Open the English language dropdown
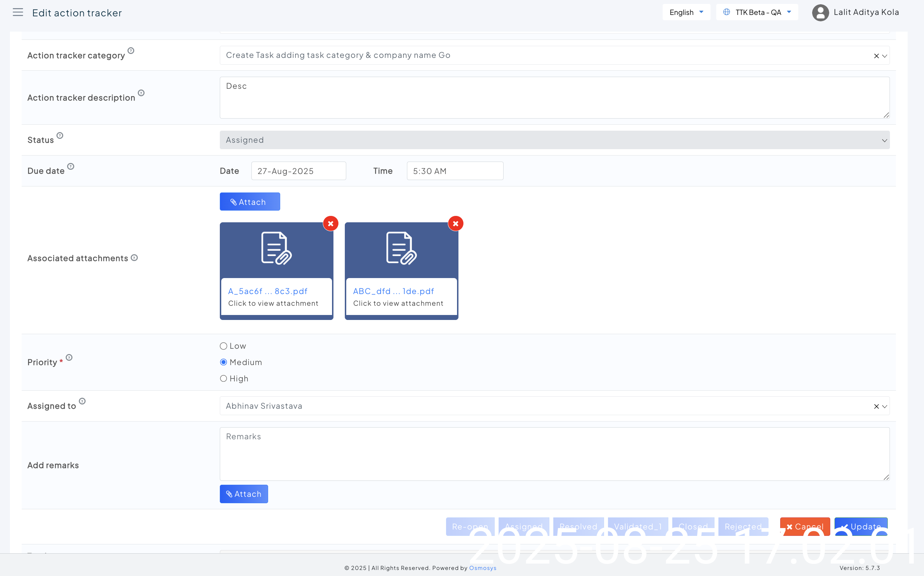 [x=686, y=12]
